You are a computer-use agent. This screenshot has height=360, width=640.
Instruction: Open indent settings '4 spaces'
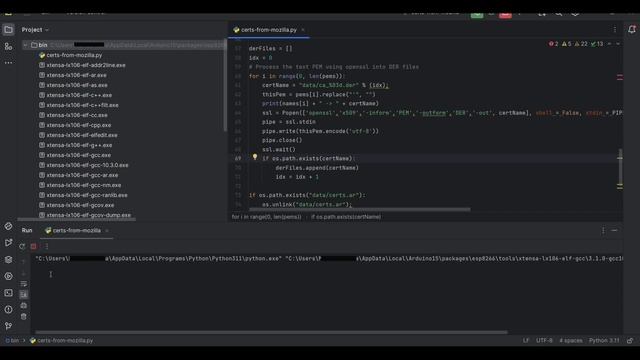(x=571, y=340)
